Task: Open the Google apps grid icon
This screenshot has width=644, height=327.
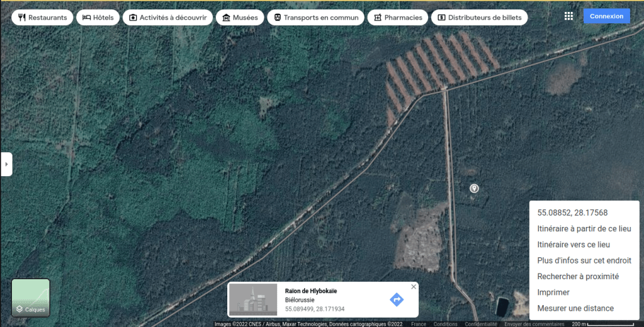Action: pyautogui.click(x=568, y=16)
